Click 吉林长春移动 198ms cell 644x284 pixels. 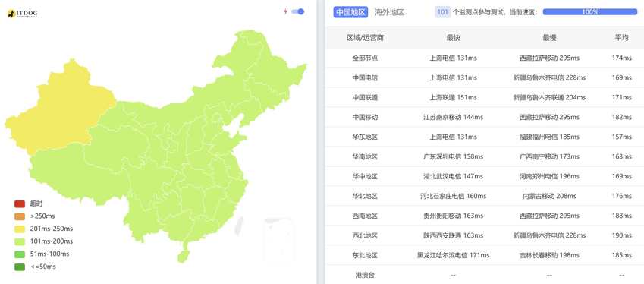tap(549, 255)
